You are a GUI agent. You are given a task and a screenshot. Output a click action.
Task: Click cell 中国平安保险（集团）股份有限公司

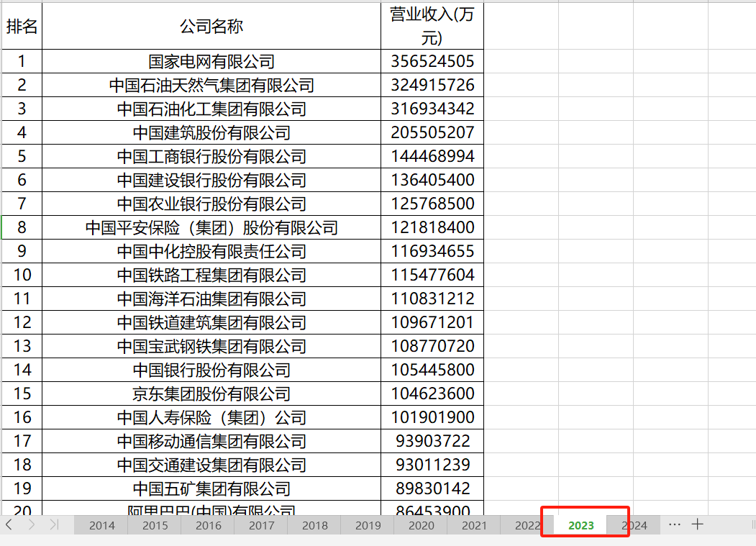pyautogui.click(x=211, y=227)
